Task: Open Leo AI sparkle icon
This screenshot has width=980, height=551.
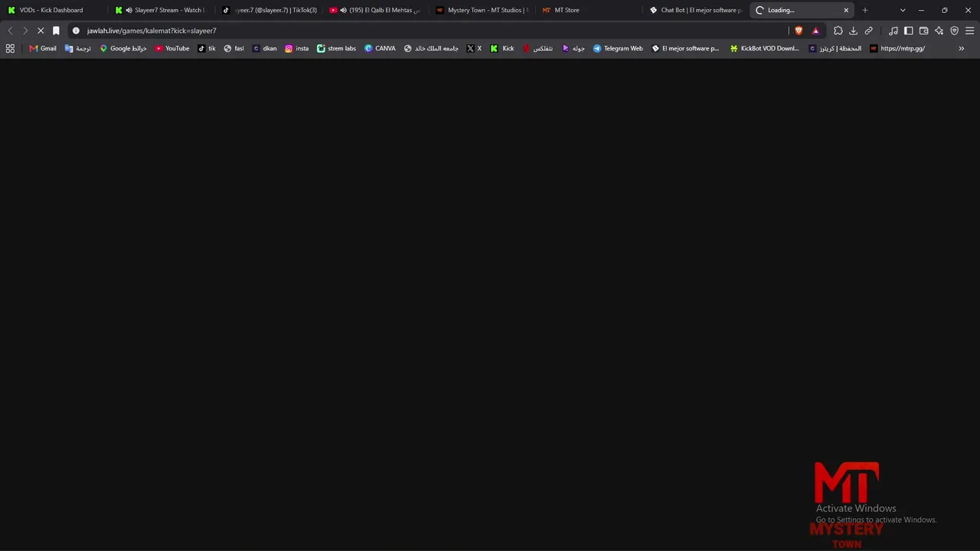Action: 939,31
